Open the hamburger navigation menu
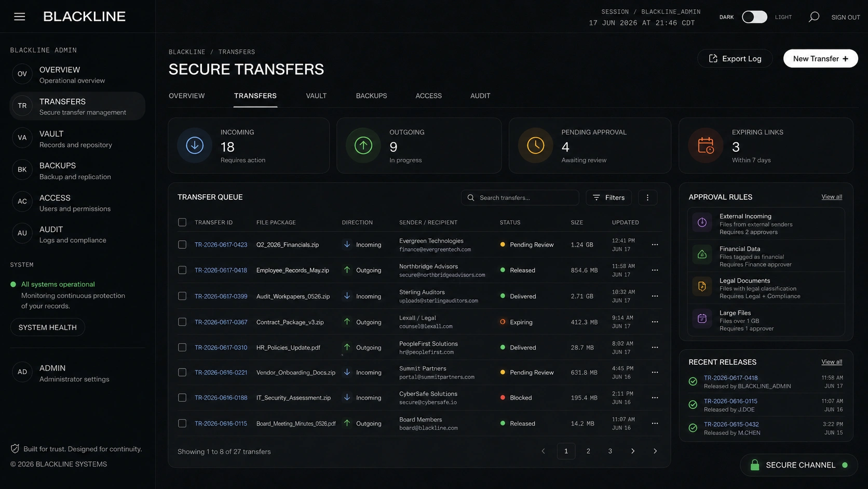The image size is (868, 489). 20,17
